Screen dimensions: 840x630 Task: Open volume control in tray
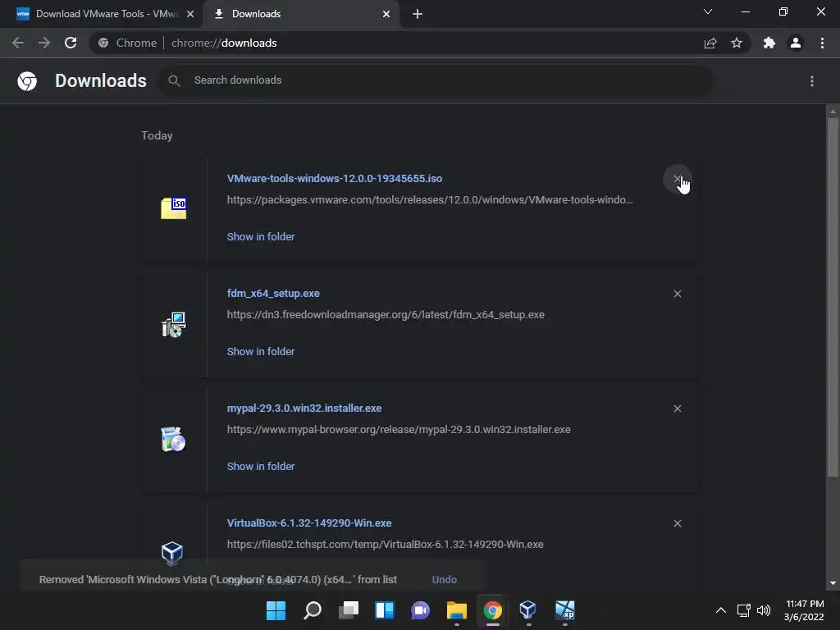[x=764, y=610]
